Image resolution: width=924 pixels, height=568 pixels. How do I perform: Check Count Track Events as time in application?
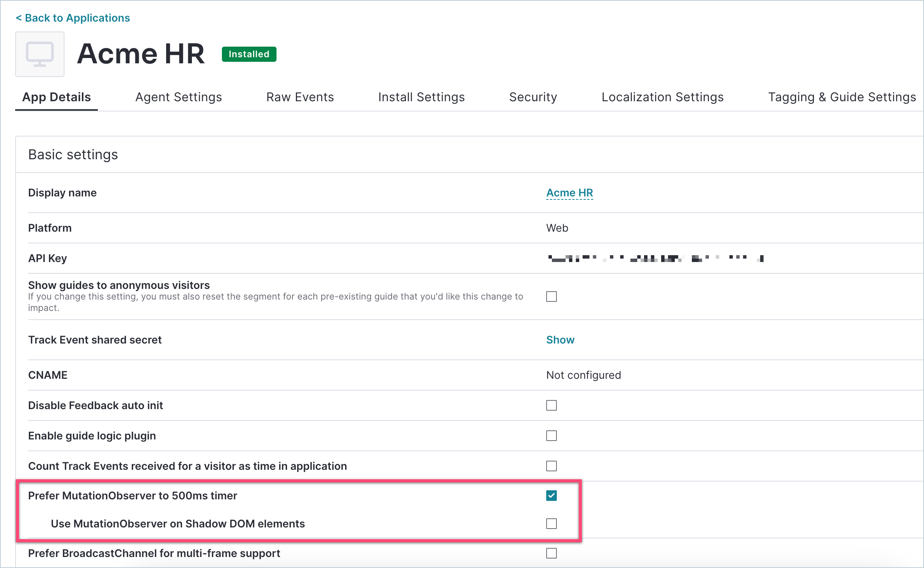click(552, 466)
